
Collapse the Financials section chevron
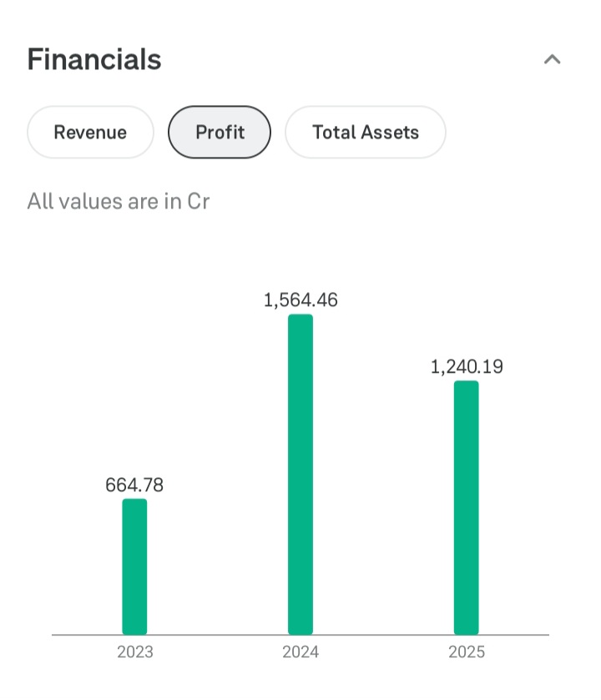[x=552, y=59]
